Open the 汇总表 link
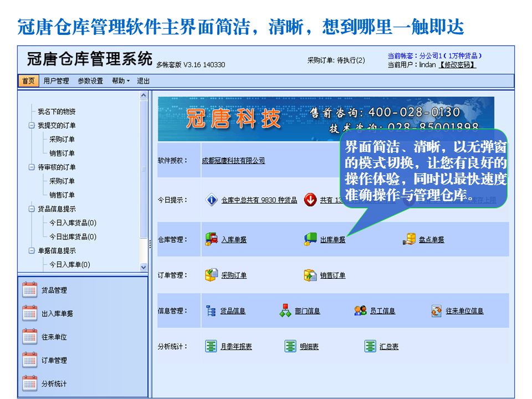 tap(389, 346)
